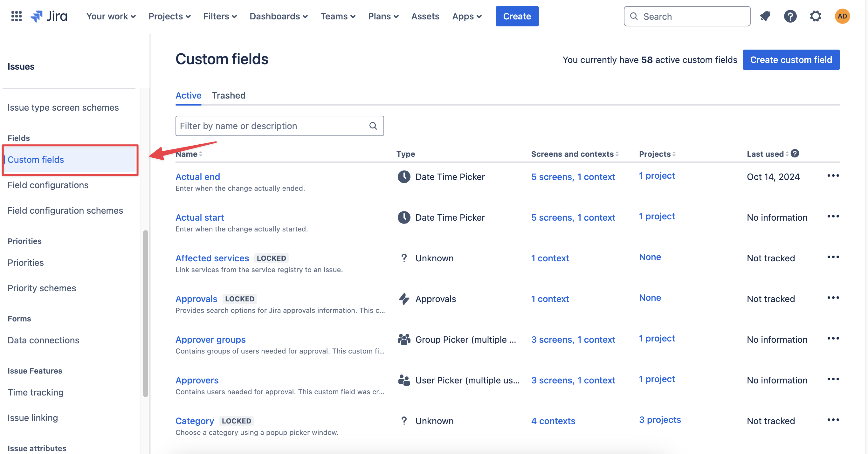
Task: Expand the Projects menu dropdown
Action: point(169,16)
